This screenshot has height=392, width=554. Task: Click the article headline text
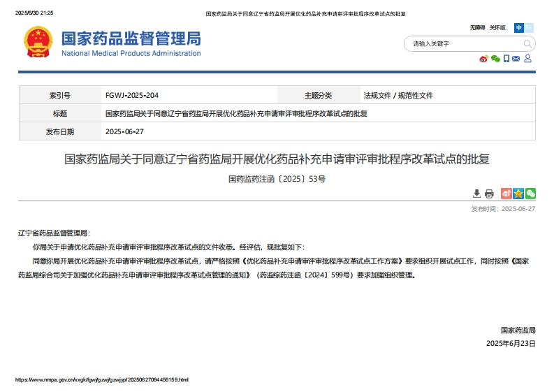(277, 159)
